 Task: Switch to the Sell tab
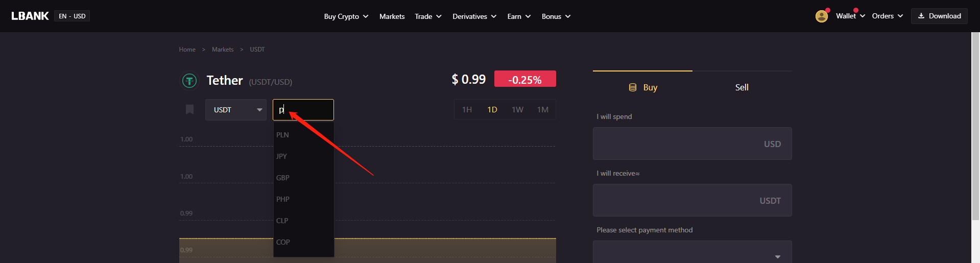pos(742,87)
